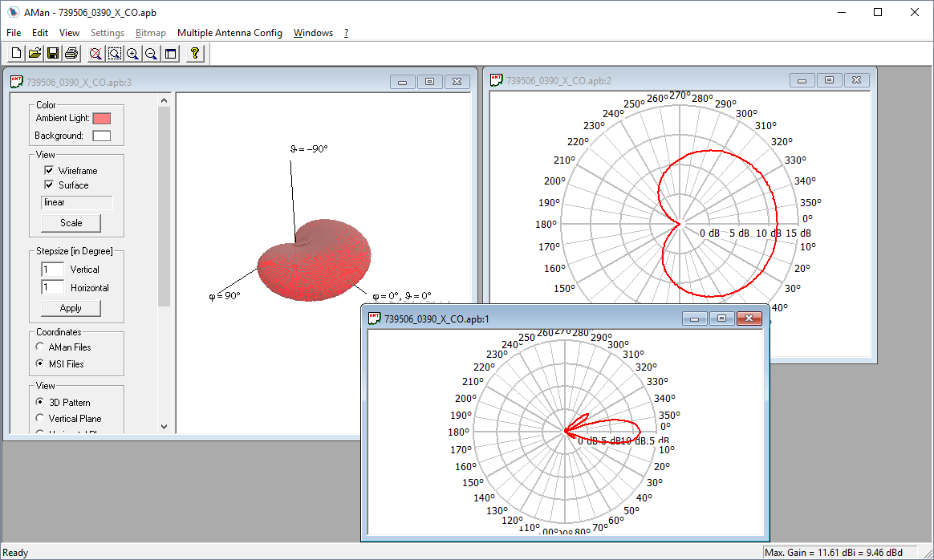The width and height of the screenshot is (934, 560).
Task: Open help with the question mark icon
Action: pos(194,54)
